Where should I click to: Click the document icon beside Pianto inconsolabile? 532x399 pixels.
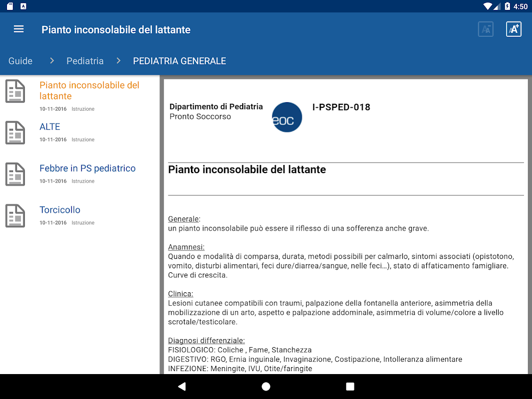click(x=15, y=91)
